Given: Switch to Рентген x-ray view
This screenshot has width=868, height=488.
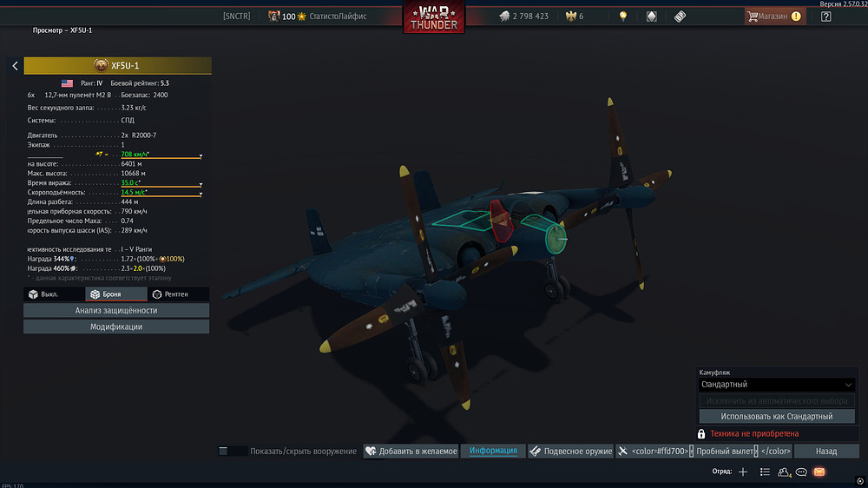Looking at the screenshot, I should tap(178, 294).
